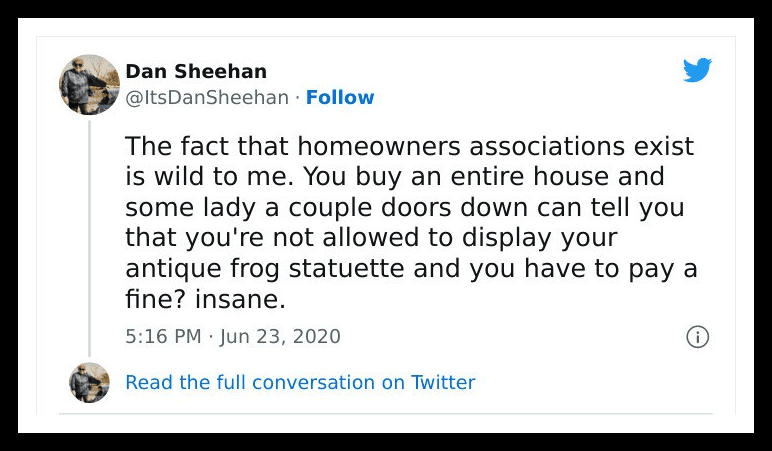Click the vertical thread line under avatar
The image size is (772, 451).
(x=89, y=240)
